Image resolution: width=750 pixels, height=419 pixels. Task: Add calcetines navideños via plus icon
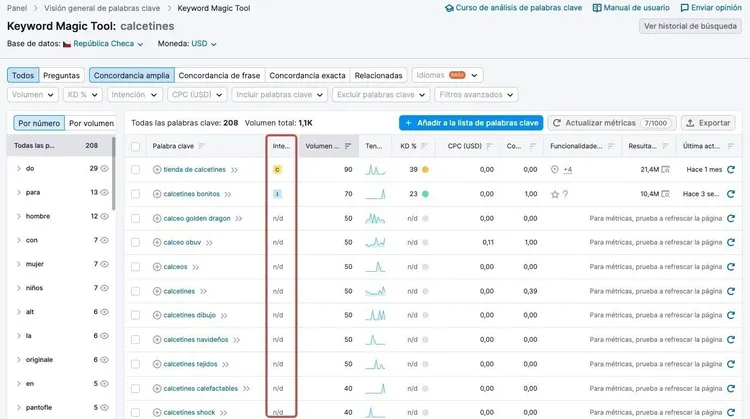[x=157, y=340]
